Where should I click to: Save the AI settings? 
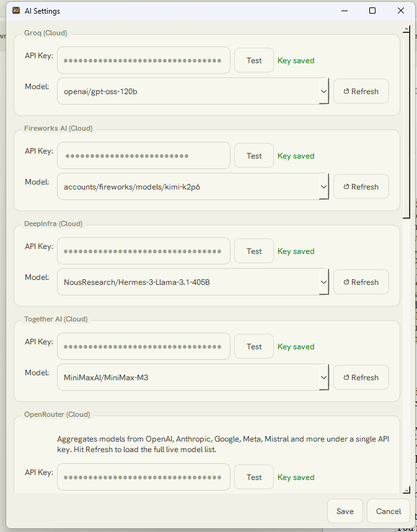coord(345,511)
